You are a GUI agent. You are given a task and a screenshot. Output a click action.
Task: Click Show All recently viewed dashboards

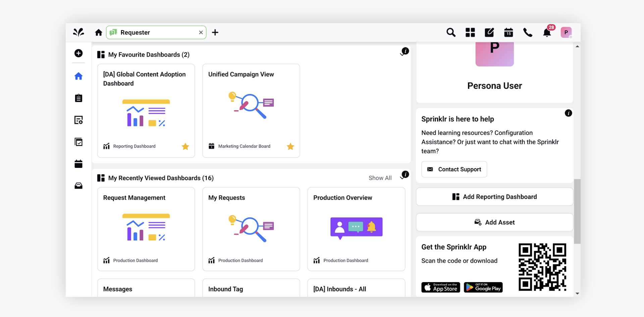click(380, 178)
